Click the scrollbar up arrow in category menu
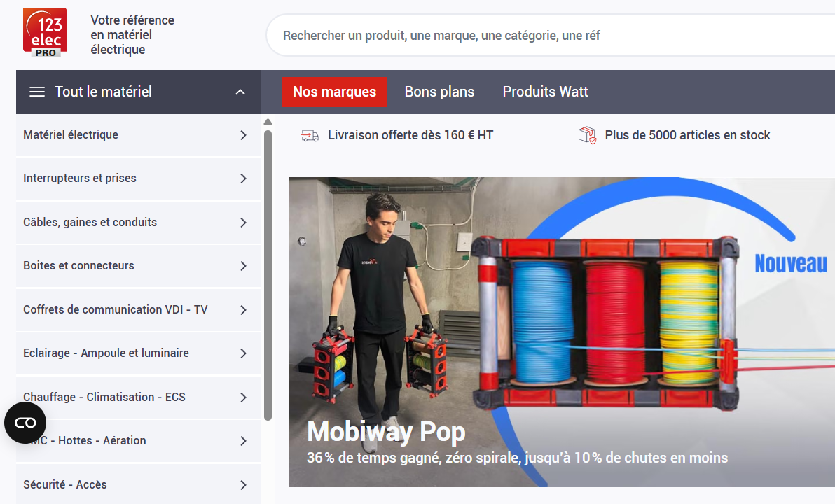The width and height of the screenshot is (835, 504). click(x=268, y=122)
